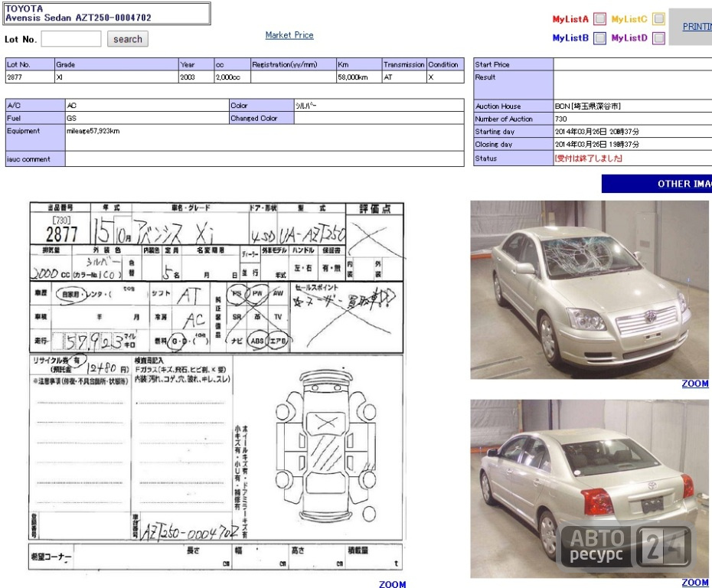Select the Closing day date value
Screen dimensions: 712x588
(x=596, y=145)
